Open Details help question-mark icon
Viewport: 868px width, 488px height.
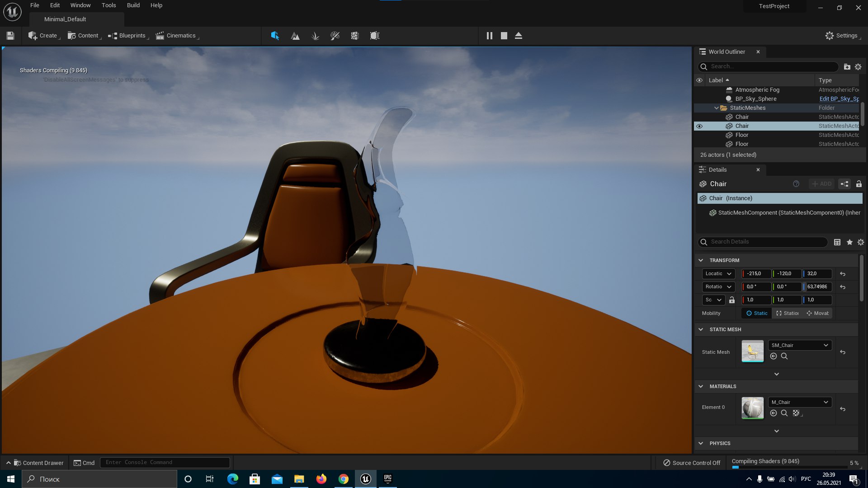[x=796, y=184]
